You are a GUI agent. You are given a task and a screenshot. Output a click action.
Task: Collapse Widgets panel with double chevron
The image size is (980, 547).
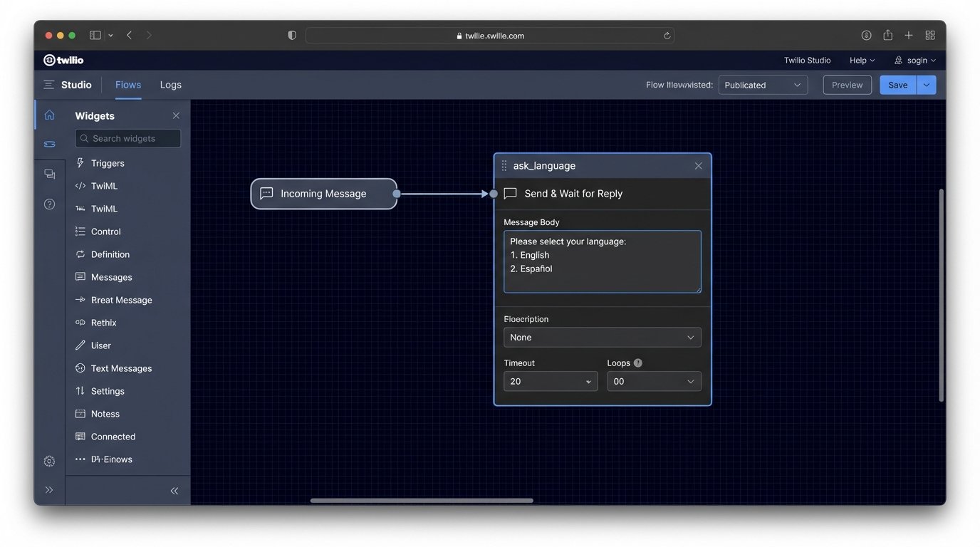tap(174, 491)
